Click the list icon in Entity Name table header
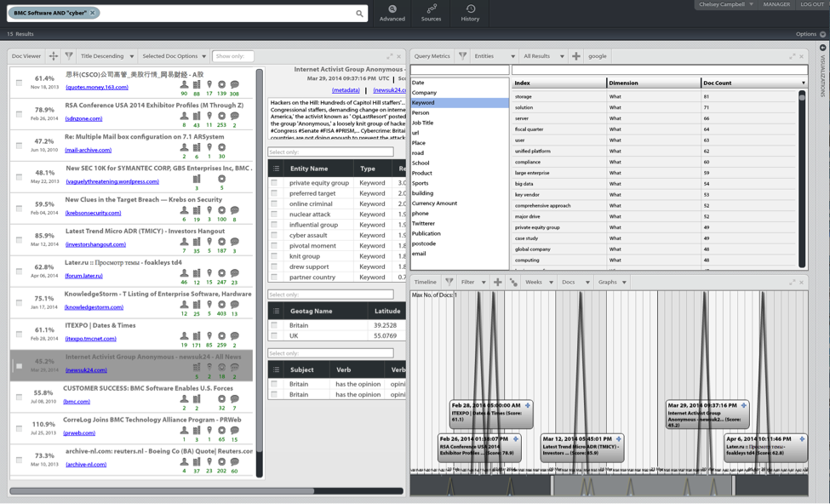Viewport: 830px width, 504px height. coord(276,169)
